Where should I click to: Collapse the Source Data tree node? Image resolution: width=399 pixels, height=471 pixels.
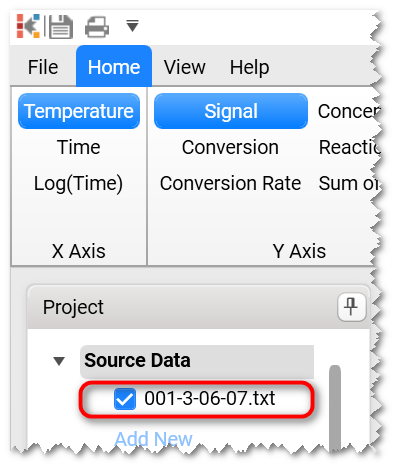click(59, 361)
